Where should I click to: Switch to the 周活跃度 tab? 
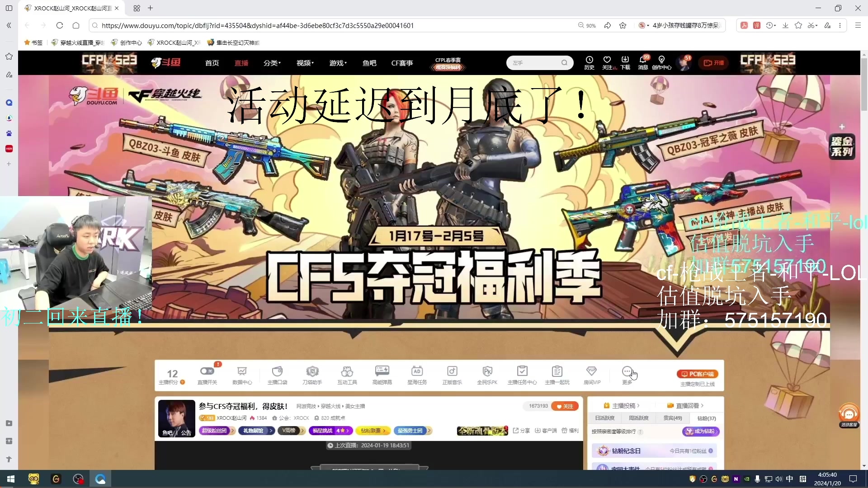pyautogui.click(x=638, y=418)
